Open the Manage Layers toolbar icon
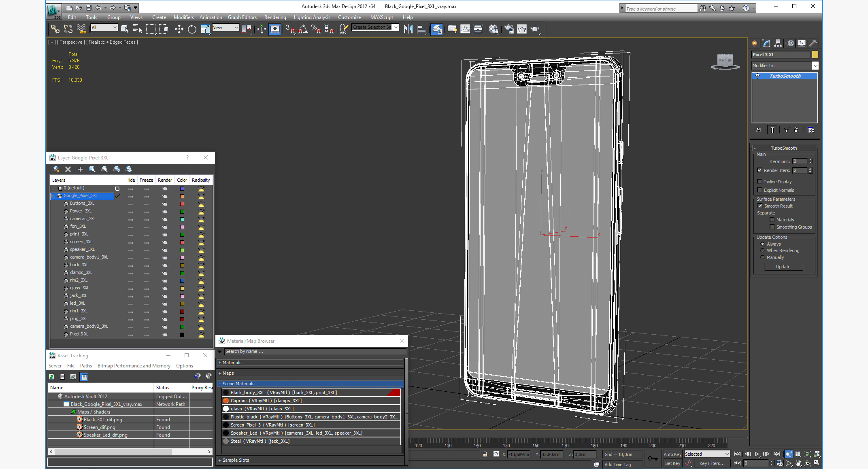 point(437,29)
